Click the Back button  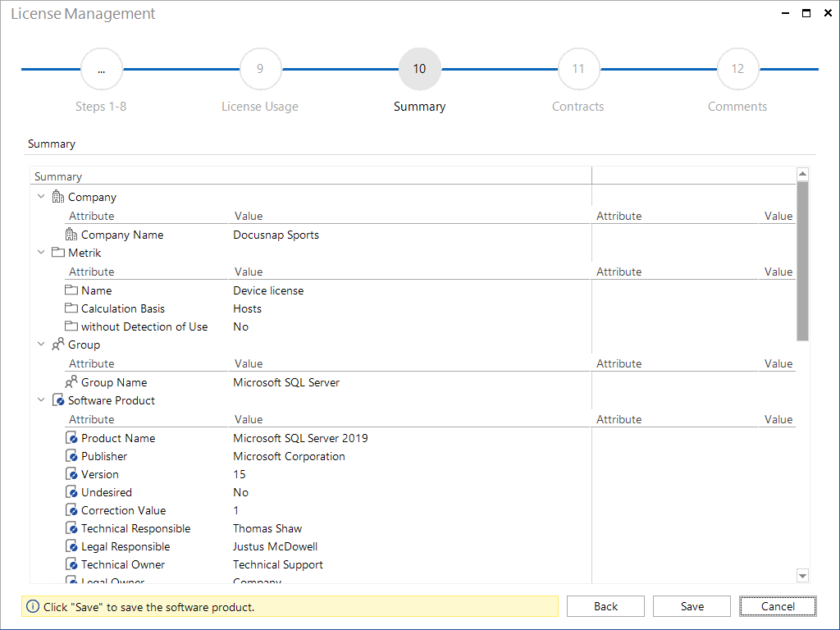pos(605,606)
